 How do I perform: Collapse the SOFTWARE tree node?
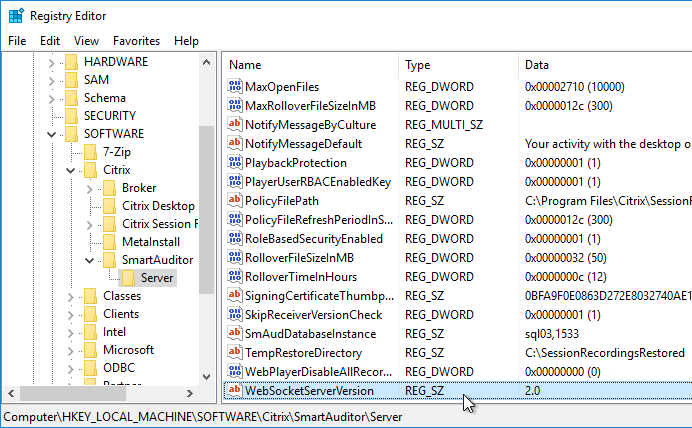click(x=52, y=134)
